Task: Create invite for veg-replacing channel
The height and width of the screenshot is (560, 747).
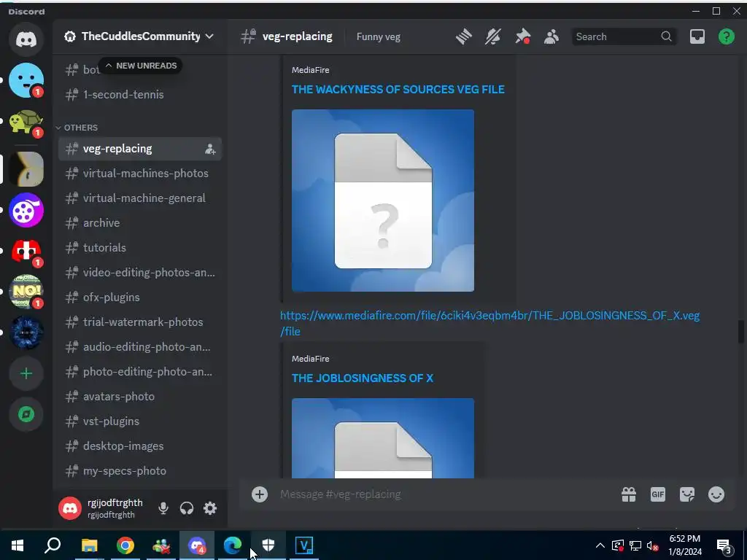Action: (x=210, y=149)
